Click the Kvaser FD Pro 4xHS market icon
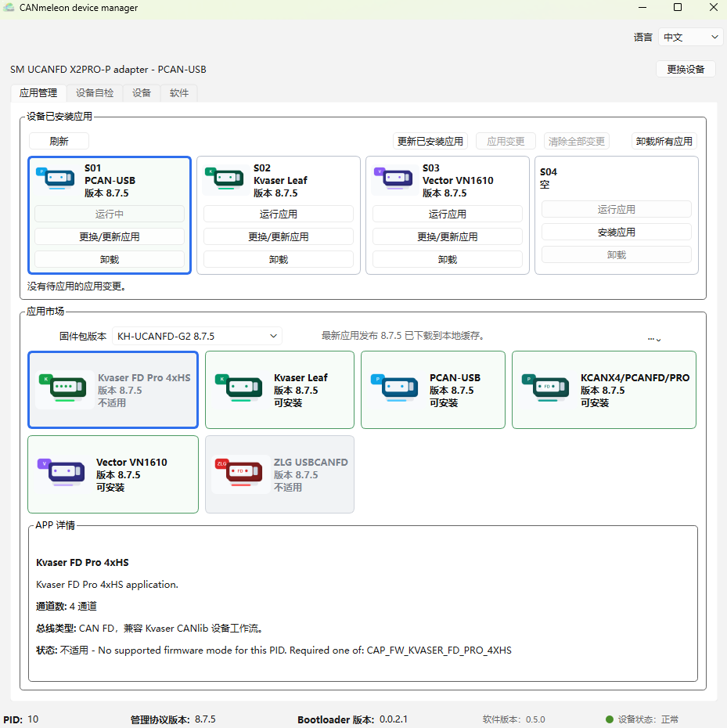This screenshot has height=728, width=727. pyautogui.click(x=63, y=387)
